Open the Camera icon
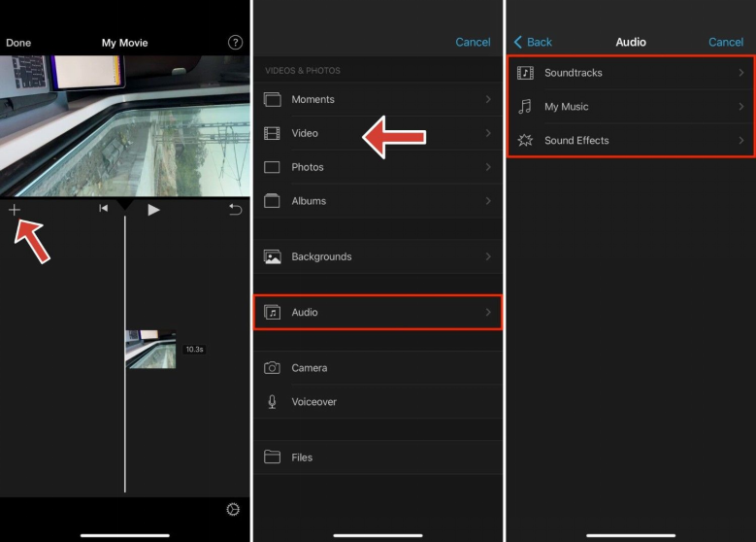 pyautogui.click(x=272, y=368)
